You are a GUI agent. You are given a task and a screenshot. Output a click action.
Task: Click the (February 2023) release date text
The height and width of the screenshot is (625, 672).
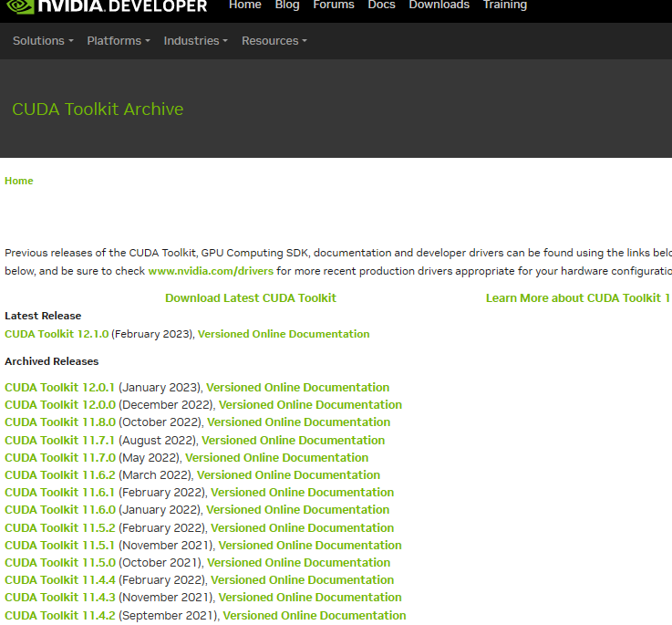(x=151, y=334)
